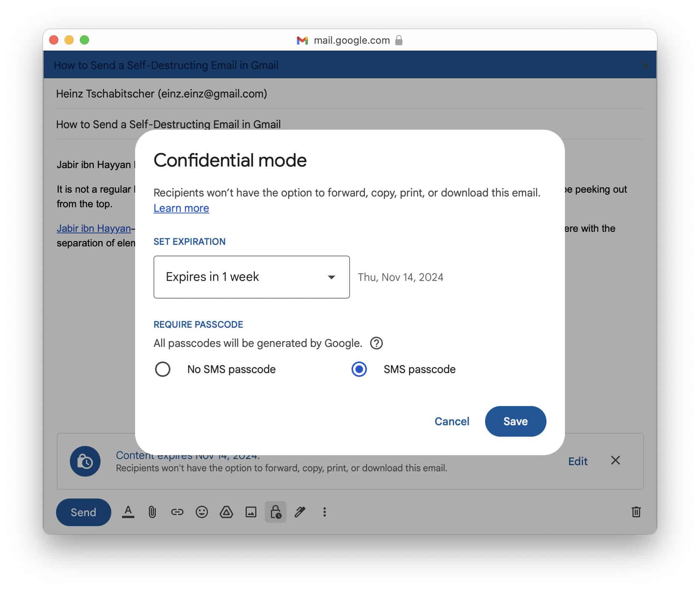This screenshot has height=591, width=700.
Task: Discard the draft with the trash icon
Action: coord(636,512)
